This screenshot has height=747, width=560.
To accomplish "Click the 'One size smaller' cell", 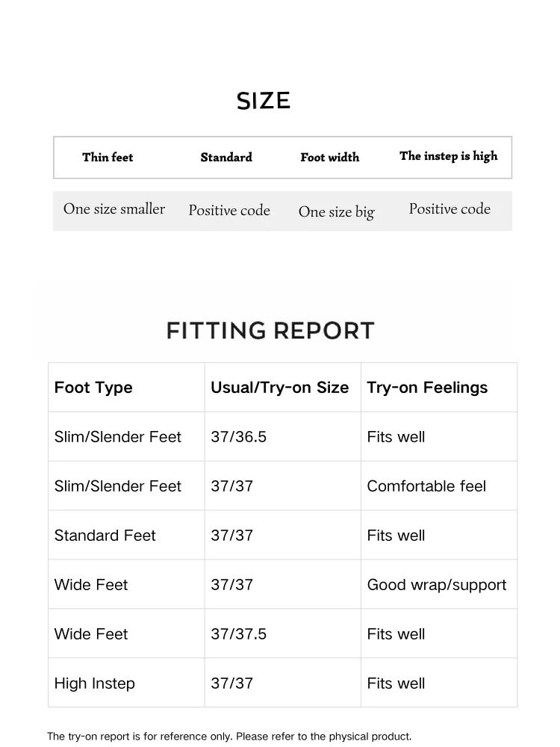I will point(114,209).
